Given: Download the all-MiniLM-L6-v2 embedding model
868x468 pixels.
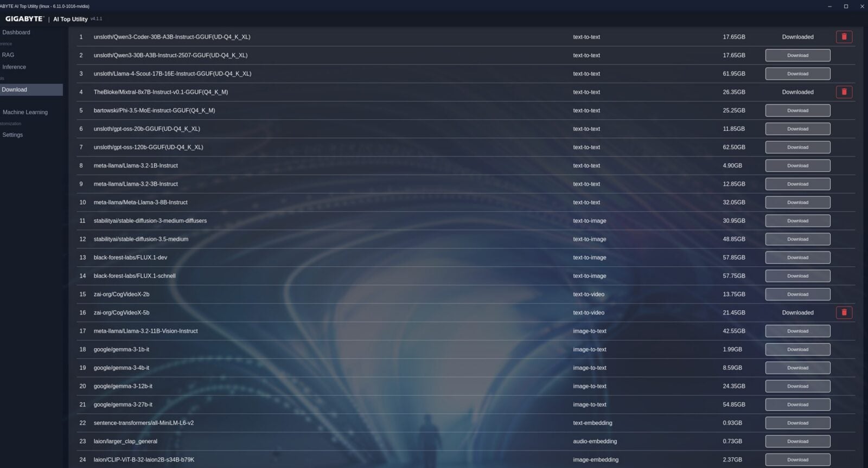Looking at the screenshot, I should (x=797, y=423).
